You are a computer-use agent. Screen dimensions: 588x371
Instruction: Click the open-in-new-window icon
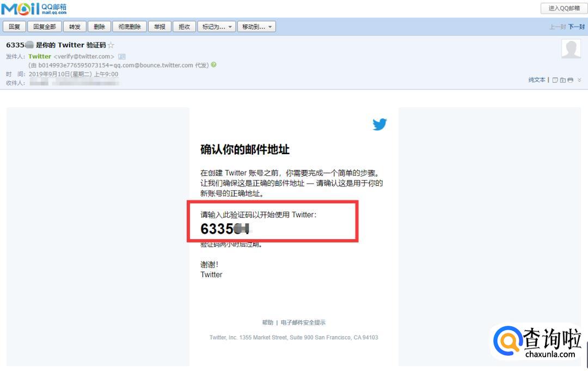[555, 80]
